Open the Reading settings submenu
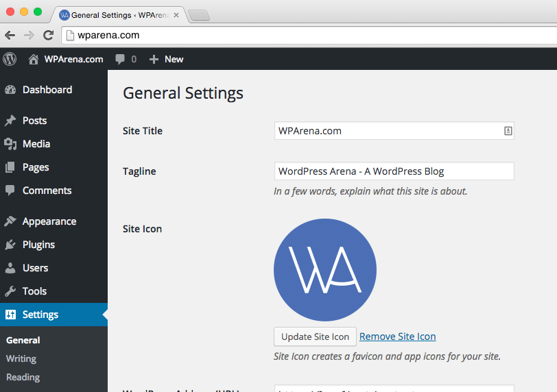Viewport: 557px width, 392px height. click(23, 377)
